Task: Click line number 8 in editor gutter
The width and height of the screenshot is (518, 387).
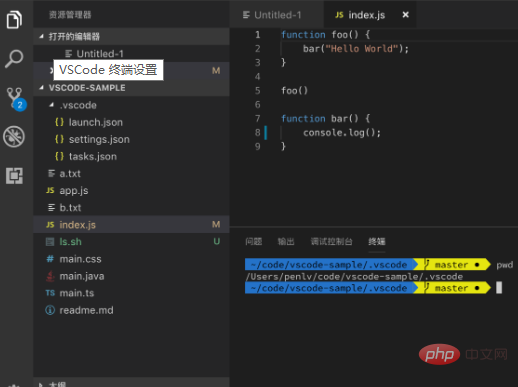Action: pyautogui.click(x=258, y=132)
